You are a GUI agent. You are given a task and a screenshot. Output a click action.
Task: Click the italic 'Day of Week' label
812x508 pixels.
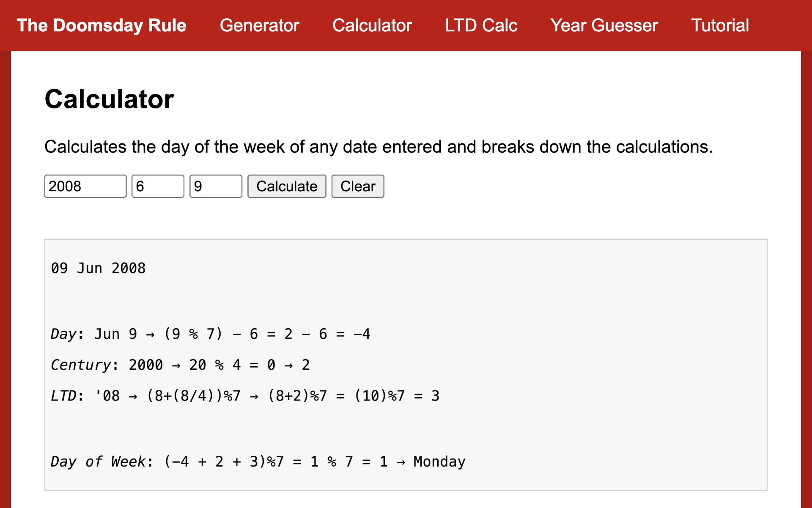coord(98,461)
